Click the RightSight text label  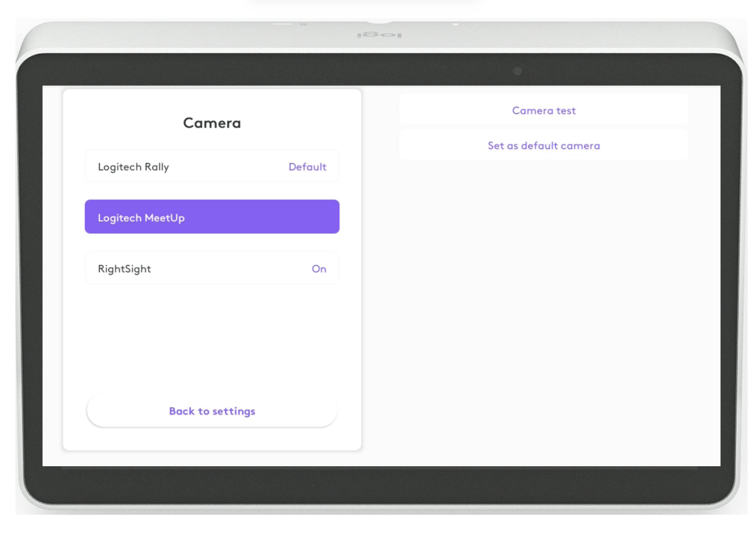(x=124, y=269)
